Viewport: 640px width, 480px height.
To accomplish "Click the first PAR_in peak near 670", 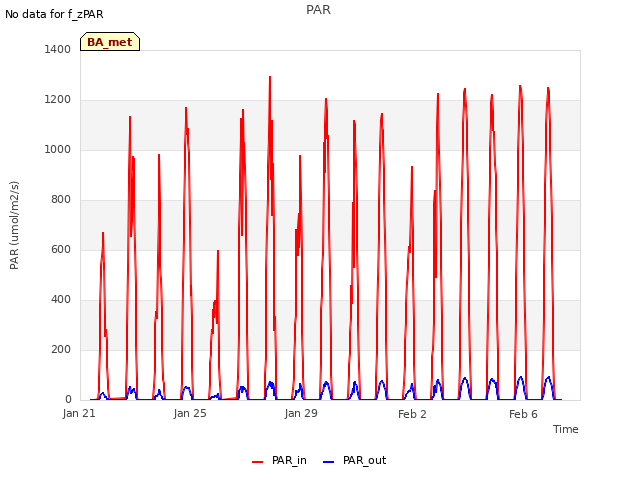I will (x=103, y=233).
